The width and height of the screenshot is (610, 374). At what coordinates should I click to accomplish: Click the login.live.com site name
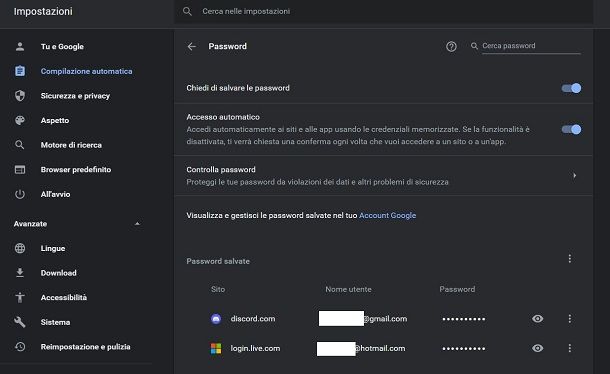(255, 348)
